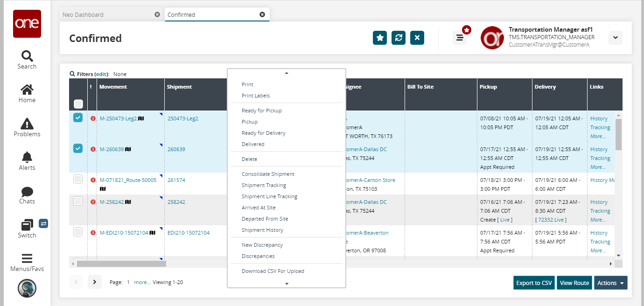Image resolution: width=644 pixels, height=306 pixels.
Task: Choose Consolidate Shipment from menu
Action: pyautogui.click(x=268, y=174)
